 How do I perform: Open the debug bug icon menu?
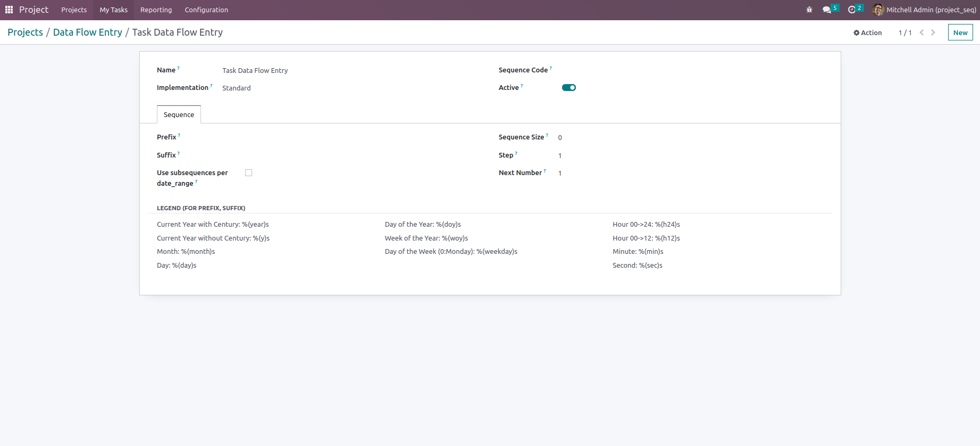point(809,10)
